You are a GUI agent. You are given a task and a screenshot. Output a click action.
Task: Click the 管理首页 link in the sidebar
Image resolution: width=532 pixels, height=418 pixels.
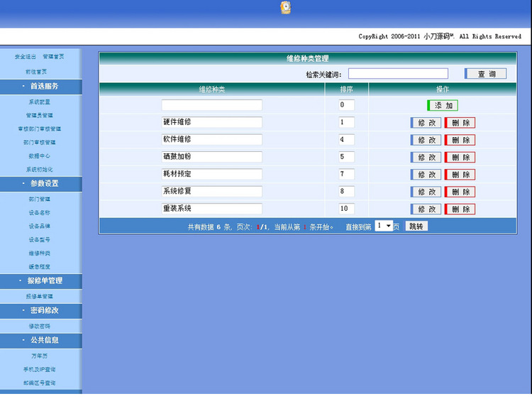point(53,57)
